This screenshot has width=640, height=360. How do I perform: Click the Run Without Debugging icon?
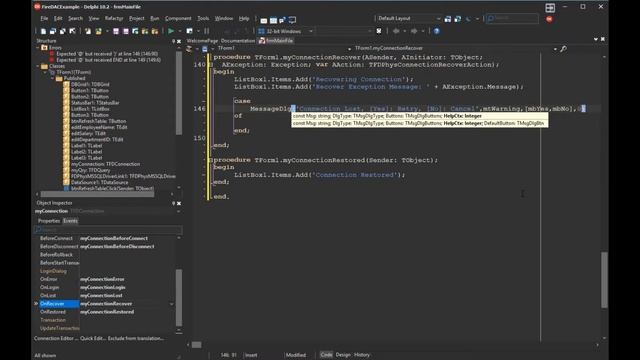pos(189,31)
